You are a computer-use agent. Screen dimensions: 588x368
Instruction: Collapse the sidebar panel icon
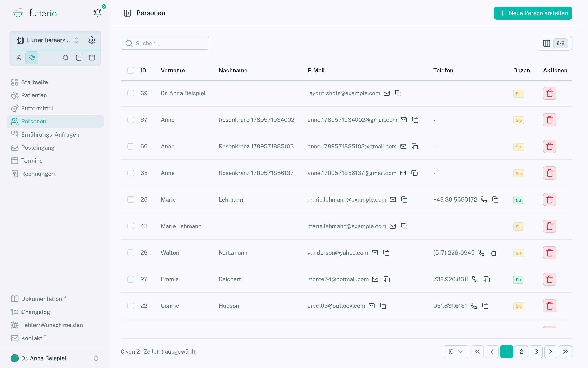(x=127, y=13)
